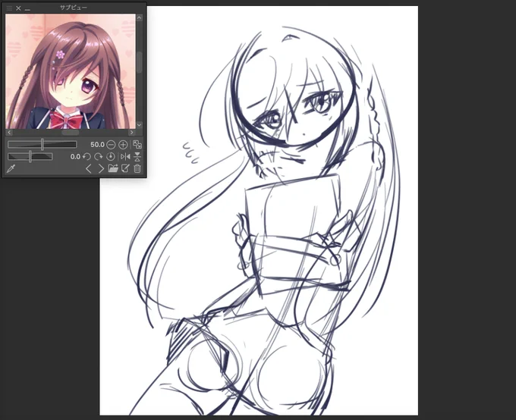
Task: Click the reference anime girl thumbnail image
Action: (71, 71)
